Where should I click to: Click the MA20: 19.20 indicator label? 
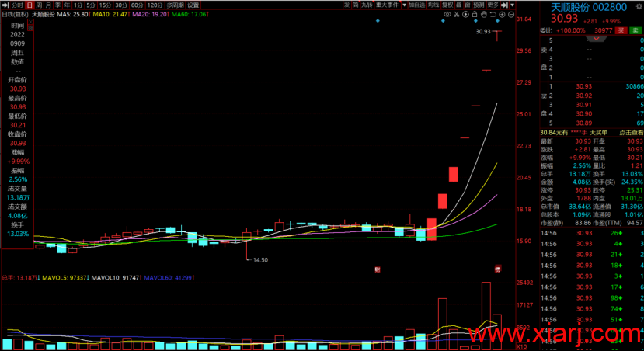(x=151, y=15)
